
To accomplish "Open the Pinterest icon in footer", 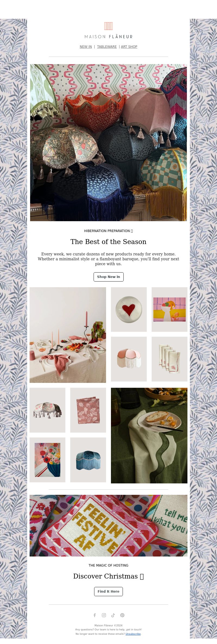I will pyautogui.click(x=122, y=615).
